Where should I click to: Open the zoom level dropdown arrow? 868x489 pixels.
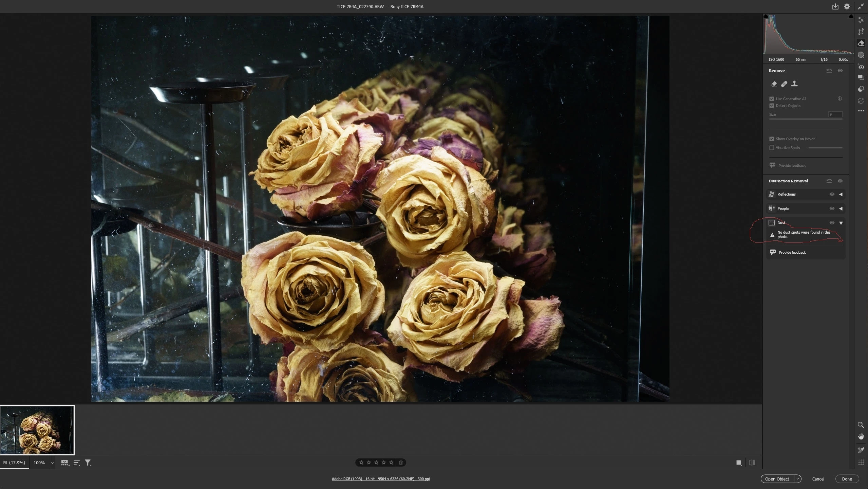pyautogui.click(x=52, y=463)
